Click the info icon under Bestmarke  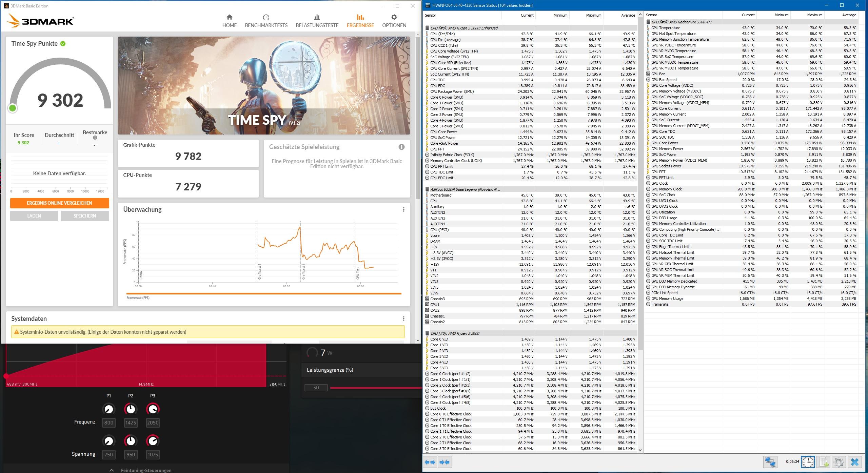point(95,138)
